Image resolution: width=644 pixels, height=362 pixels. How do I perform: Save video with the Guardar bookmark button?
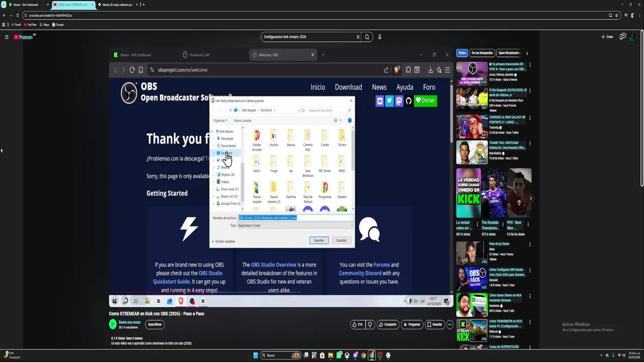coord(435,324)
